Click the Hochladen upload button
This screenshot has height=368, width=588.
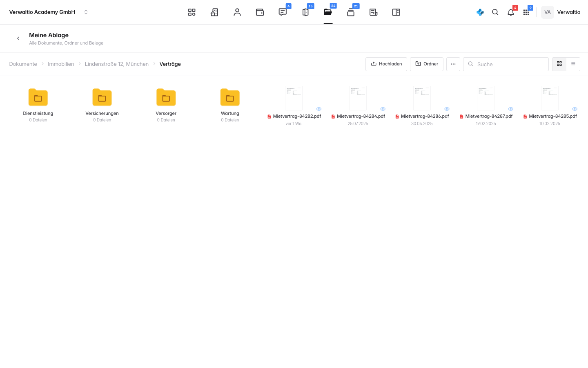pos(386,64)
